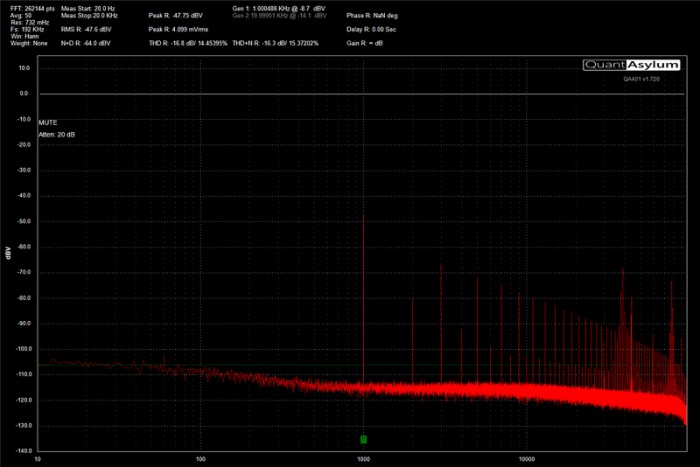Image resolution: width=700 pixels, height=467 pixels.
Task: Click the QuantAsylum logo in the graph corner
Action: (x=631, y=65)
